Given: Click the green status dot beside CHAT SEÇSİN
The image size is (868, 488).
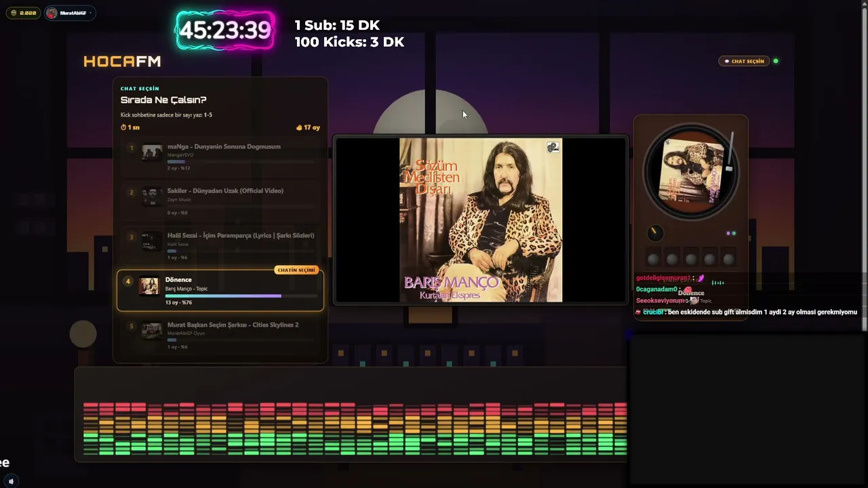Looking at the screenshot, I should (x=776, y=61).
